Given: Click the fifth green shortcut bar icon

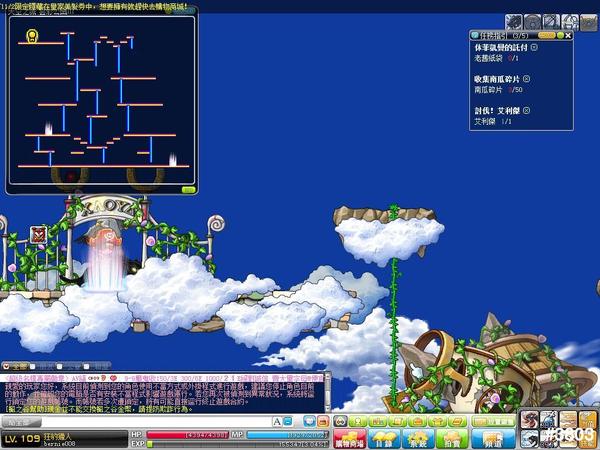Looking at the screenshot, I should coord(417,422).
